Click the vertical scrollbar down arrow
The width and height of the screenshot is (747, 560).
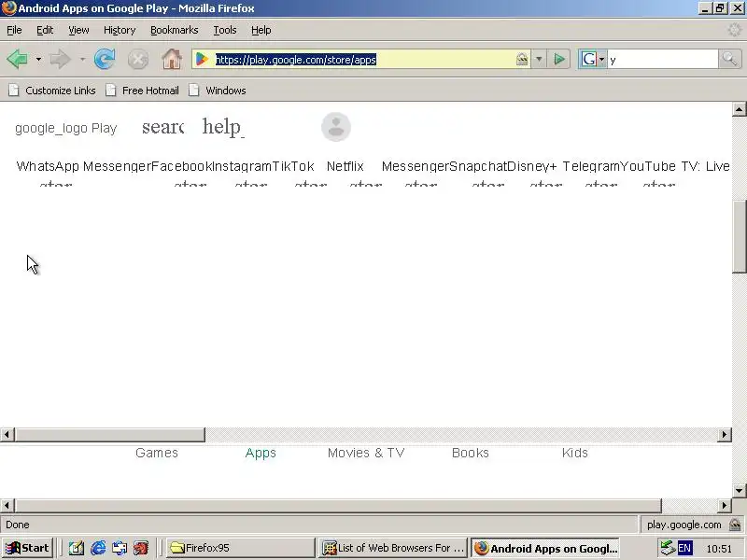pos(739,491)
